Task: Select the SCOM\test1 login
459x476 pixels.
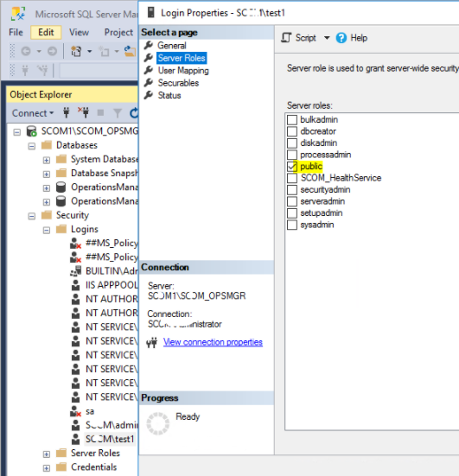Action: click(x=110, y=439)
